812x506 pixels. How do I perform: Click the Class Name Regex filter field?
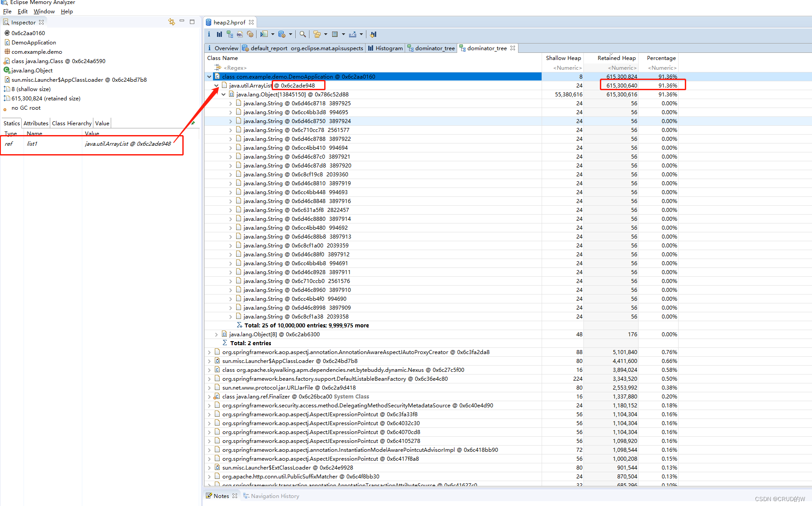(x=373, y=68)
